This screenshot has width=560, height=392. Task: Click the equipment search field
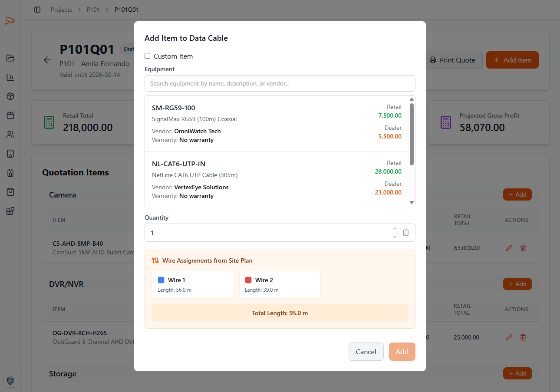(280, 83)
